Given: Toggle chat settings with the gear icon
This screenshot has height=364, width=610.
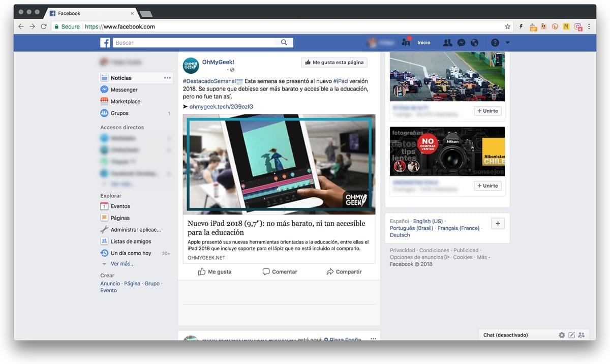Looking at the screenshot, I should click(x=561, y=335).
